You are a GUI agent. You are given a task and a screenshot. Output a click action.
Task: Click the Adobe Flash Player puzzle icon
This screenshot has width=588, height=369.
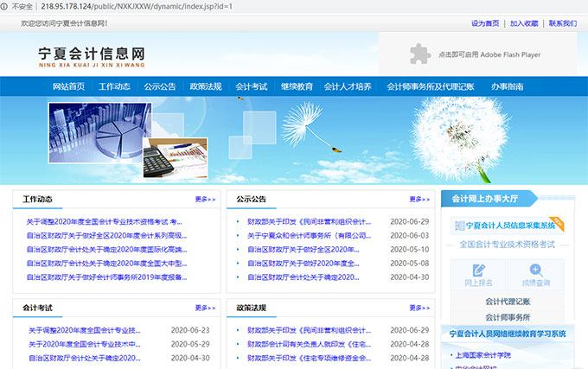tap(420, 54)
